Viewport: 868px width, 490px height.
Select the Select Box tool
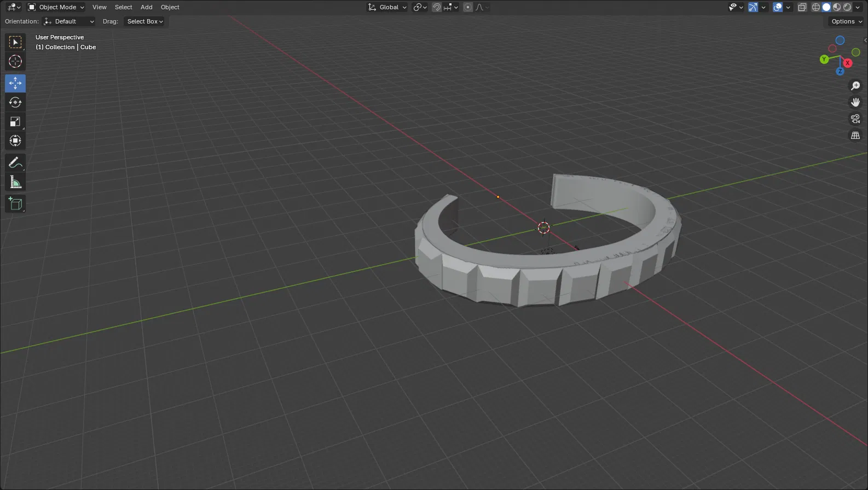click(x=15, y=42)
